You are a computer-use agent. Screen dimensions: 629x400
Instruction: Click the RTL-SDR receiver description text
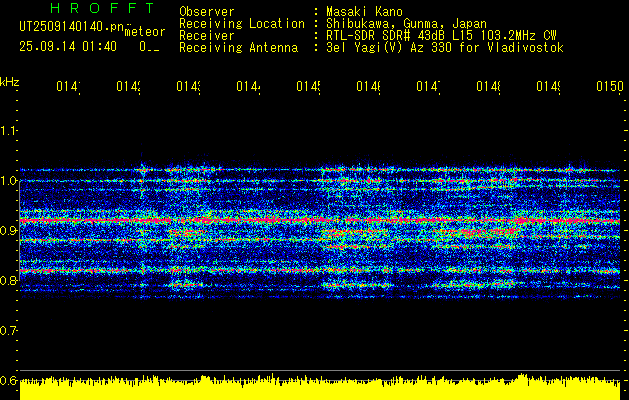pyautogui.click(x=441, y=35)
